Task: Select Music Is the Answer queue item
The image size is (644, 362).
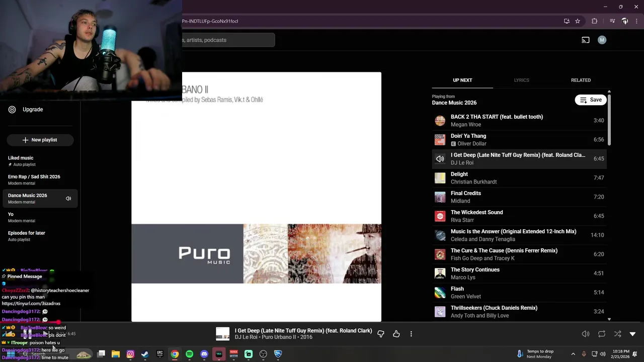Action: pyautogui.click(x=519, y=235)
